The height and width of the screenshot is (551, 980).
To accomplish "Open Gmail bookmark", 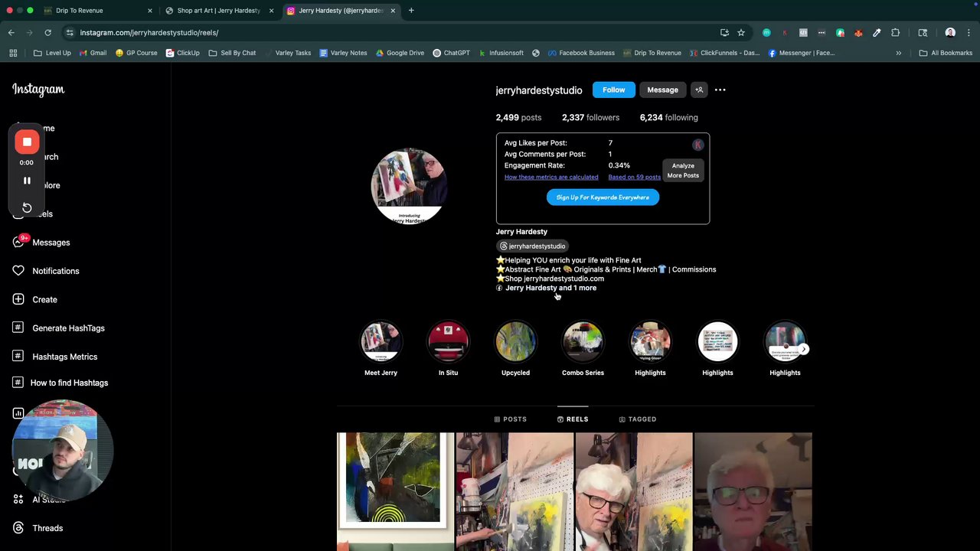I will (x=93, y=53).
